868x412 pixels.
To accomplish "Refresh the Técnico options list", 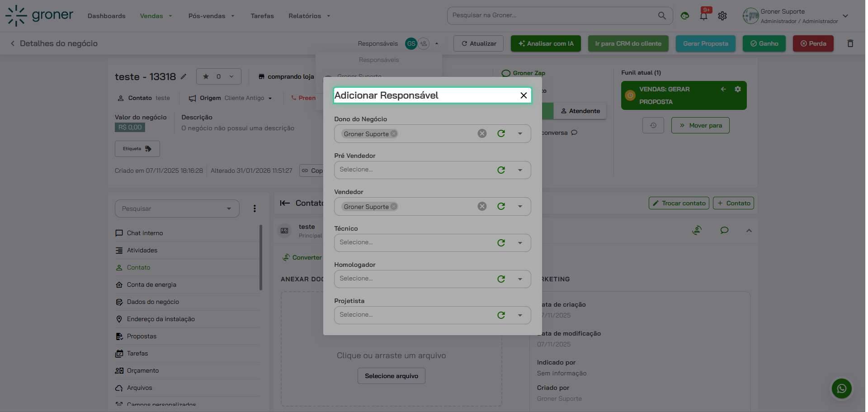I will tap(501, 243).
